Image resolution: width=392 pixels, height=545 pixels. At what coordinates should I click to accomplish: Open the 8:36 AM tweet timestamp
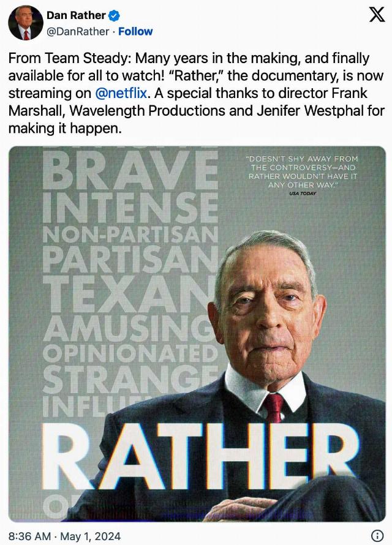pos(29,536)
